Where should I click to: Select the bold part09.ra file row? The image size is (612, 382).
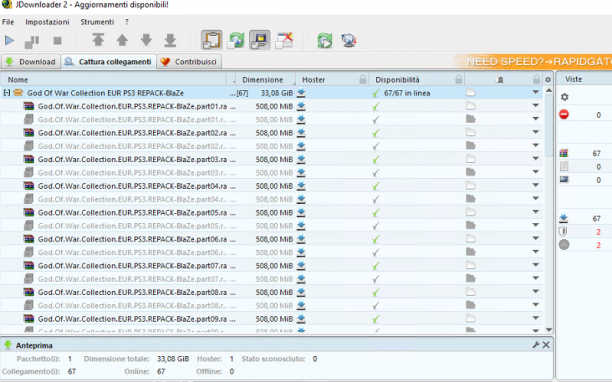coord(271,318)
